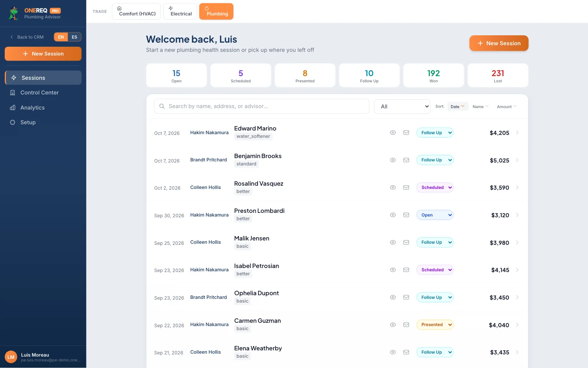Select the Comfort (HVAC) trade tab
This screenshot has width=588, height=368.
136,11
